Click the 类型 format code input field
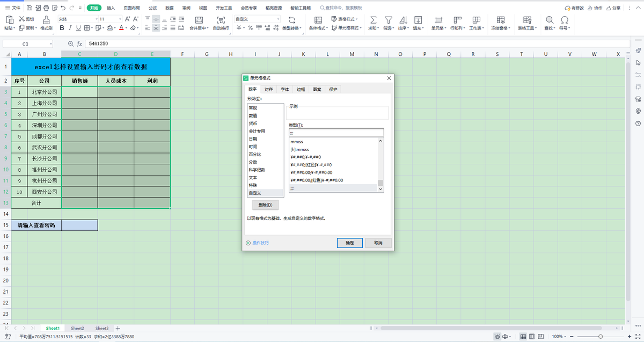The height and width of the screenshot is (342, 644). click(x=336, y=133)
